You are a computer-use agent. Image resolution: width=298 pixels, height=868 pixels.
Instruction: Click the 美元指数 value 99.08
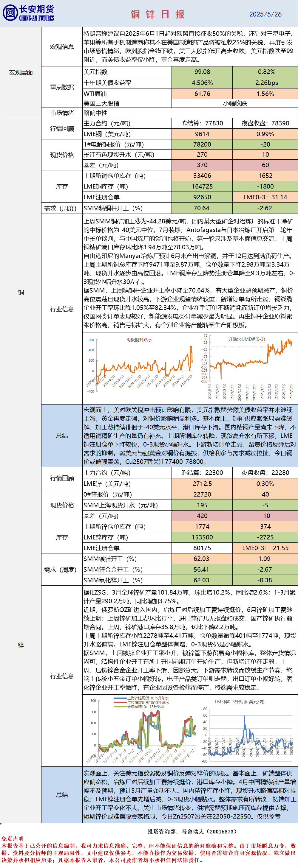[x=202, y=72]
